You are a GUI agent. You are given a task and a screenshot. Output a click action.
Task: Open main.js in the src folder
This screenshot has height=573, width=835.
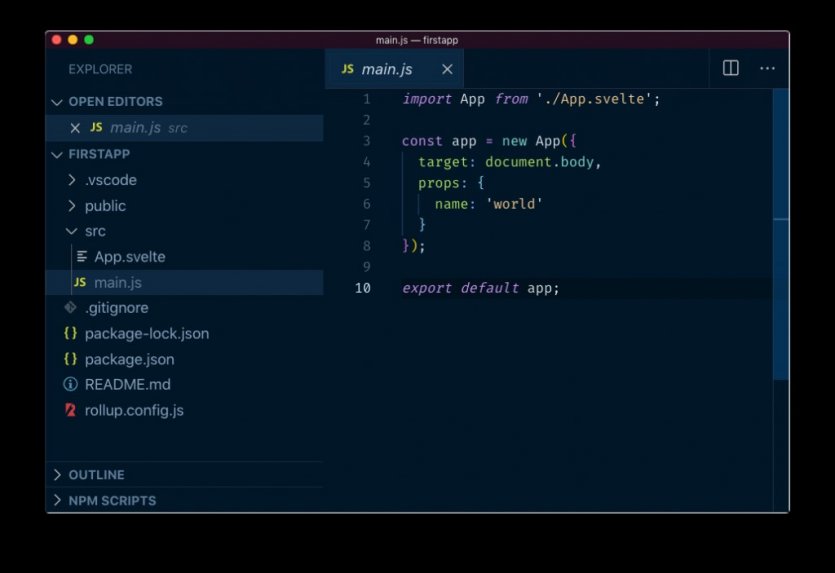click(x=120, y=283)
